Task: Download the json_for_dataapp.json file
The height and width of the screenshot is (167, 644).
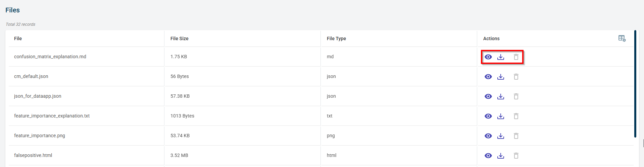Action: 501,96
